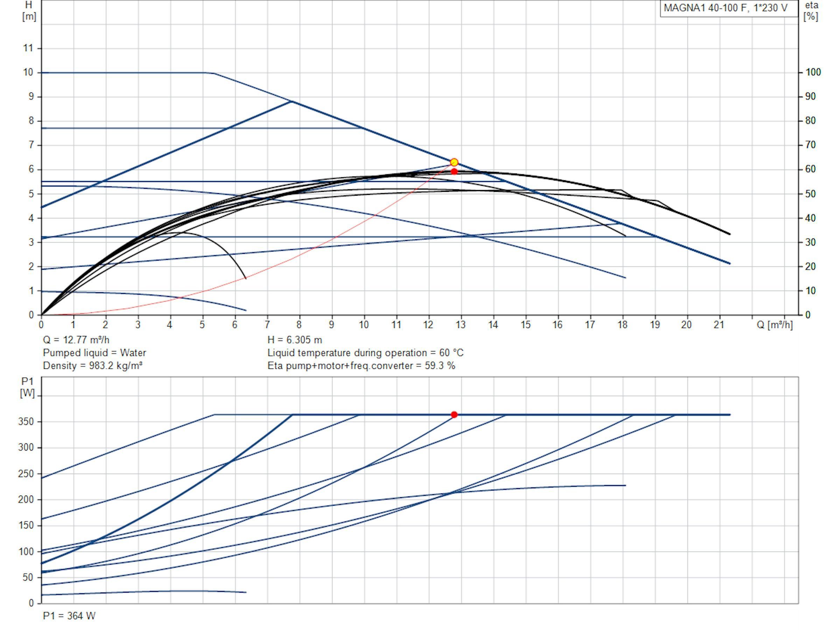The image size is (840, 630).
Task: Click the H = 6.305 m readout text
Action: 295,340
